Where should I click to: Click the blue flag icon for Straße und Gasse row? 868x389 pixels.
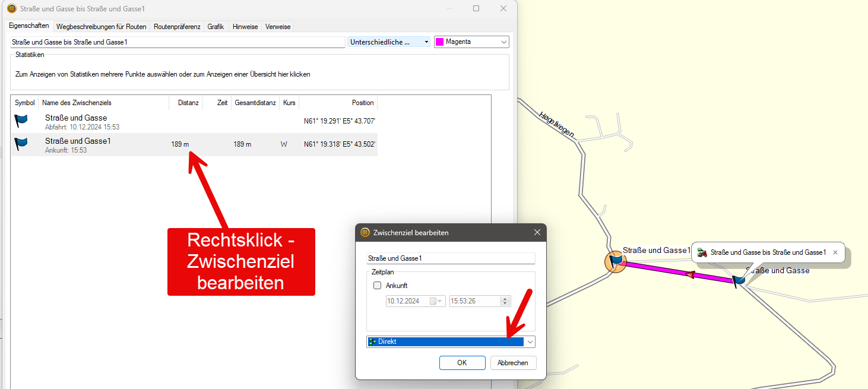coord(21,121)
